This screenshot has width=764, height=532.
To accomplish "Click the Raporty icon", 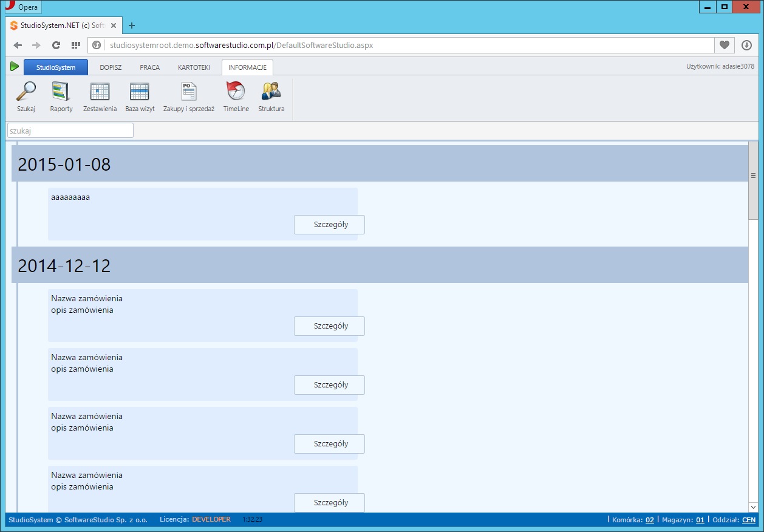I will tap(61, 97).
